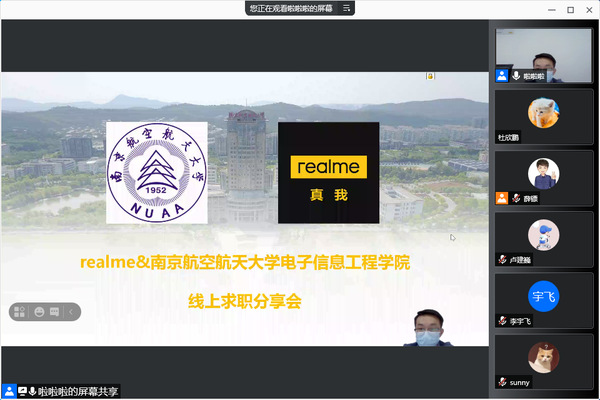
Task: Click the blue person icon in bottom-left corner
Action: (x=8, y=391)
